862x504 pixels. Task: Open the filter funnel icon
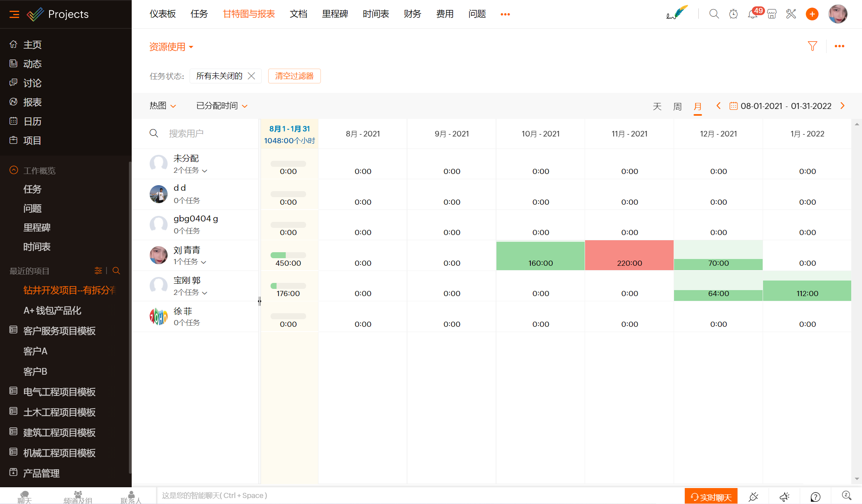click(x=812, y=46)
